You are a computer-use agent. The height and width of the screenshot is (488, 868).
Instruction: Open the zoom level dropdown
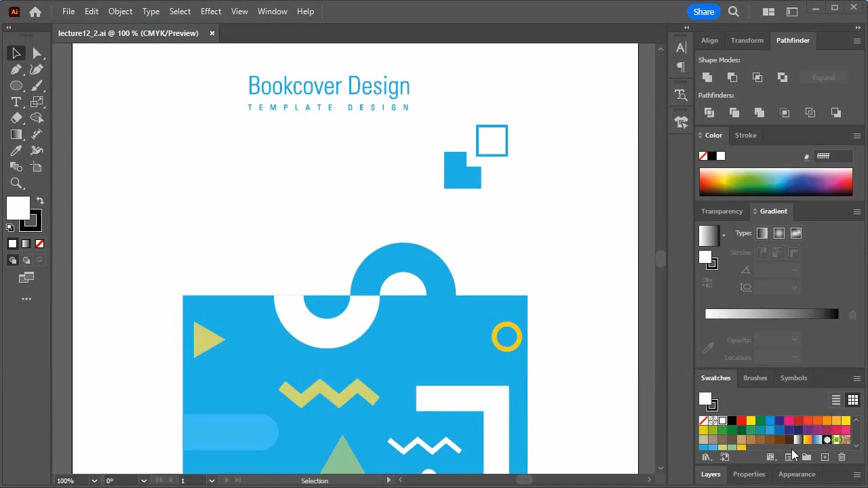[94, 481]
